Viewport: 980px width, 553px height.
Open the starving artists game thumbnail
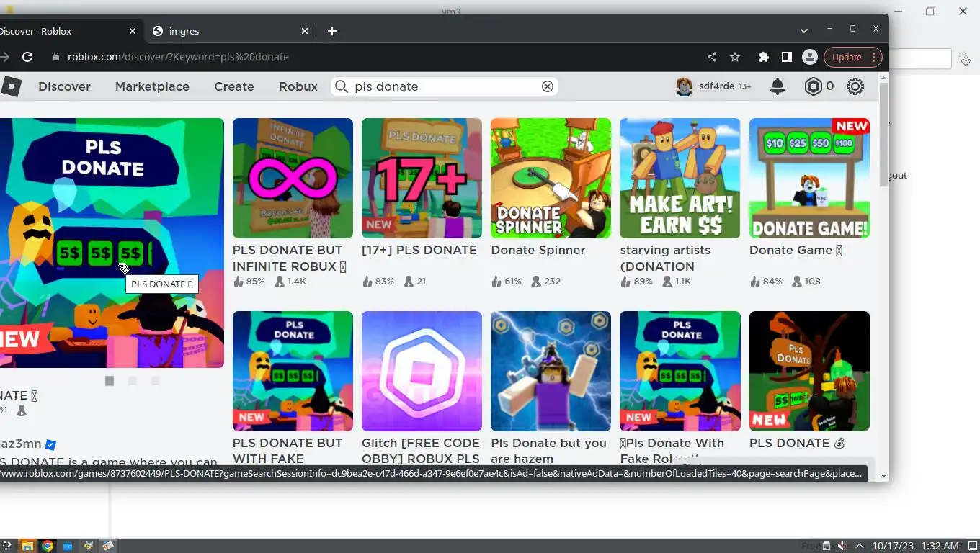pos(680,178)
